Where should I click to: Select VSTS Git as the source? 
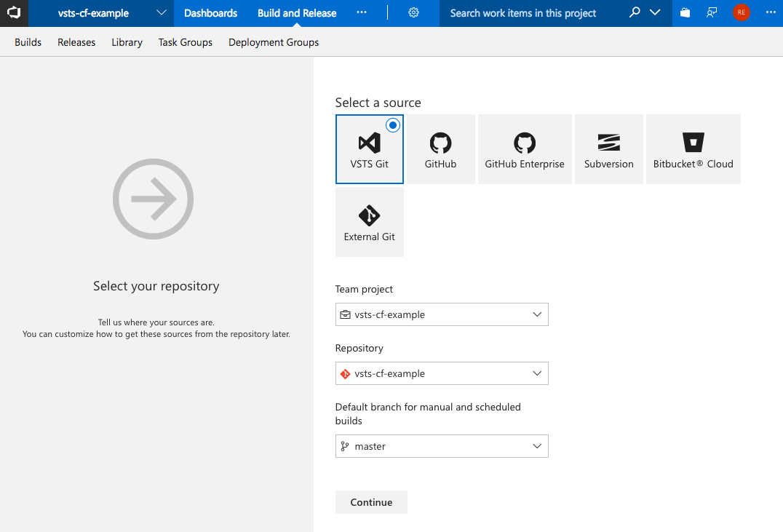pyautogui.click(x=370, y=149)
